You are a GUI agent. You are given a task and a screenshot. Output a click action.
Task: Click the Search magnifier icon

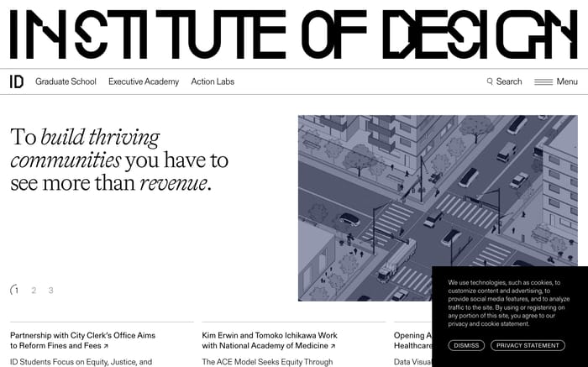tap(490, 81)
